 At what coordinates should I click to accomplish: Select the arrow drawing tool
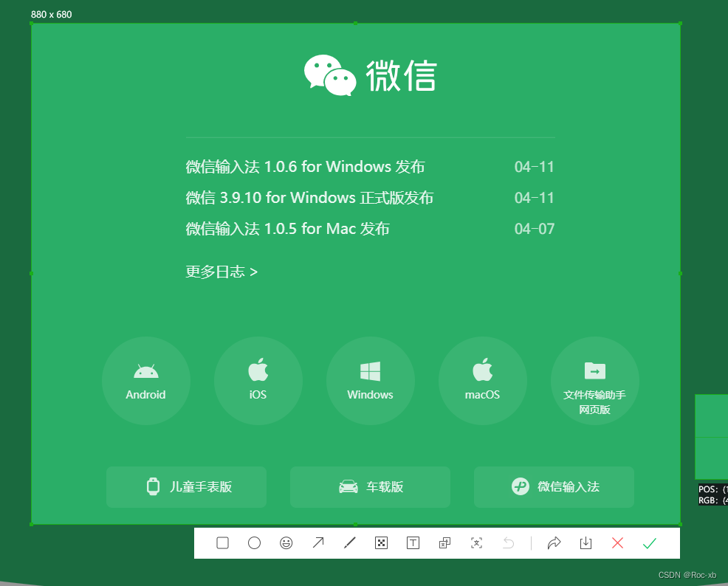tap(318, 543)
